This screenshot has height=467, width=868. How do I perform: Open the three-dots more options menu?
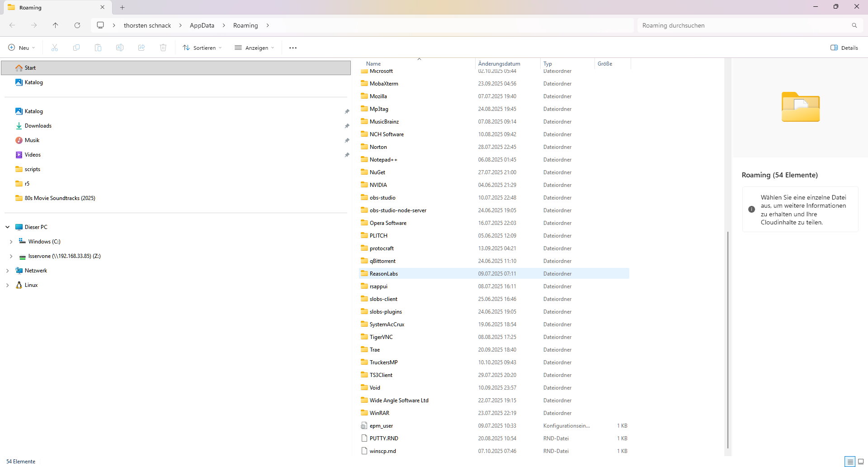293,48
